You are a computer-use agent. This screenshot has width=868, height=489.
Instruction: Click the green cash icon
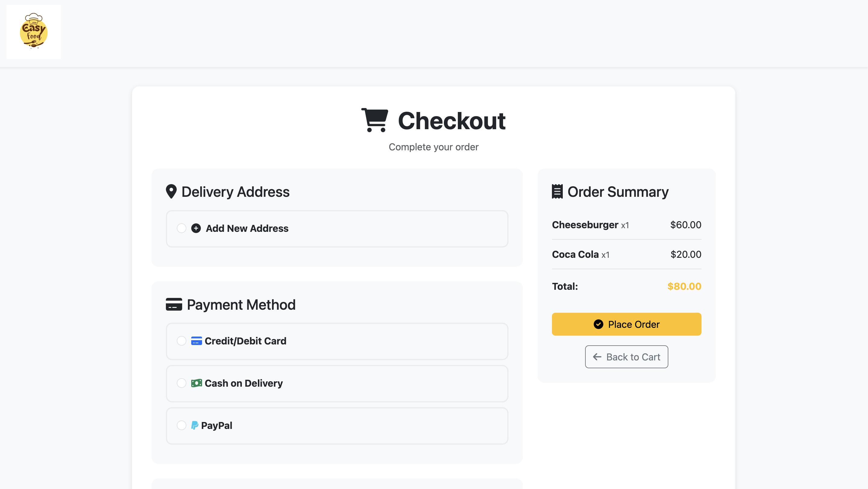pos(196,383)
